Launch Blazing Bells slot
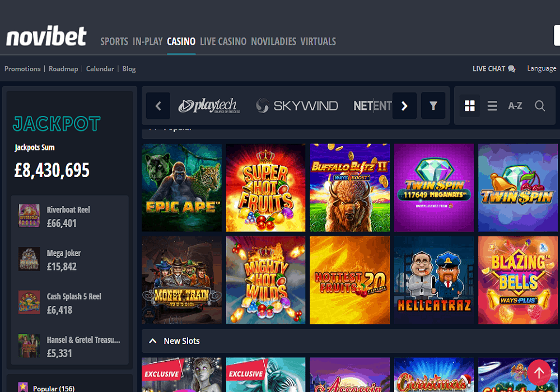Image resolution: width=560 pixels, height=392 pixels. pos(518,280)
